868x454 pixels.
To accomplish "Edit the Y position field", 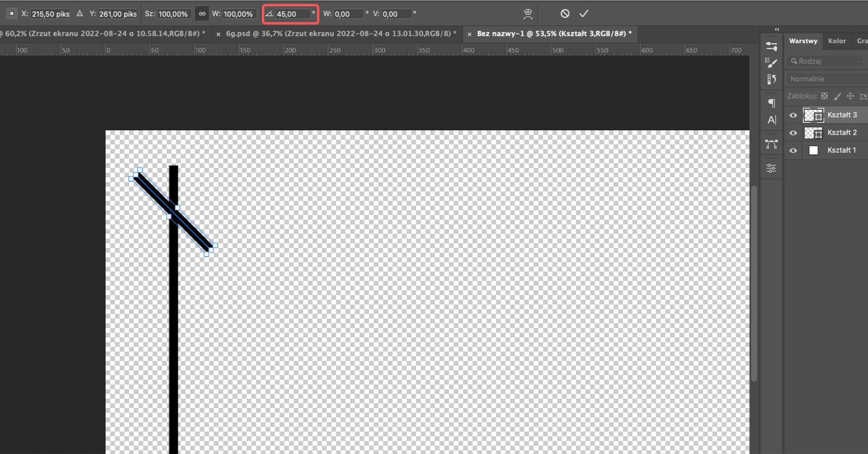I will coord(118,14).
